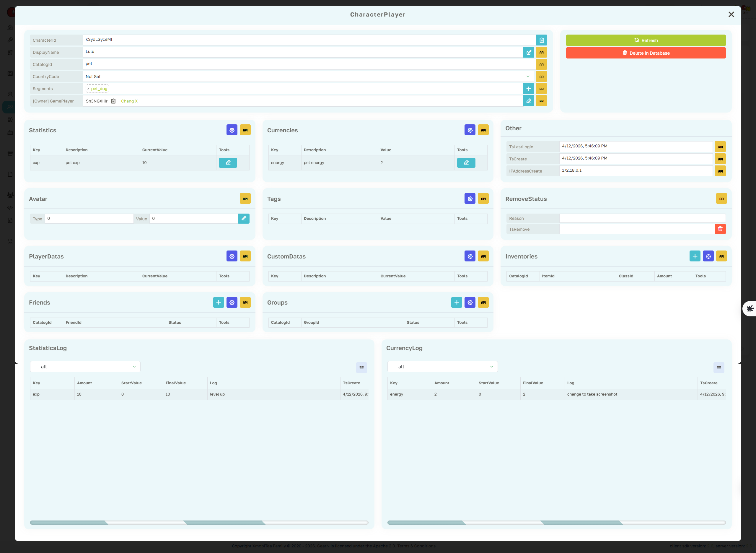Image resolution: width=756 pixels, height=553 pixels.
Task: Click the API icon beside Currencies
Action: click(x=483, y=130)
